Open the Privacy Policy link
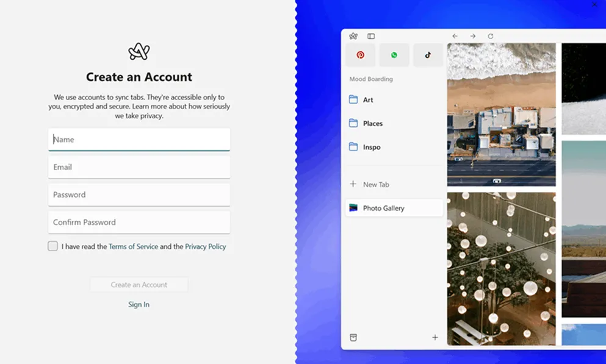This screenshot has height=364, width=606. click(x=205, y=247)
